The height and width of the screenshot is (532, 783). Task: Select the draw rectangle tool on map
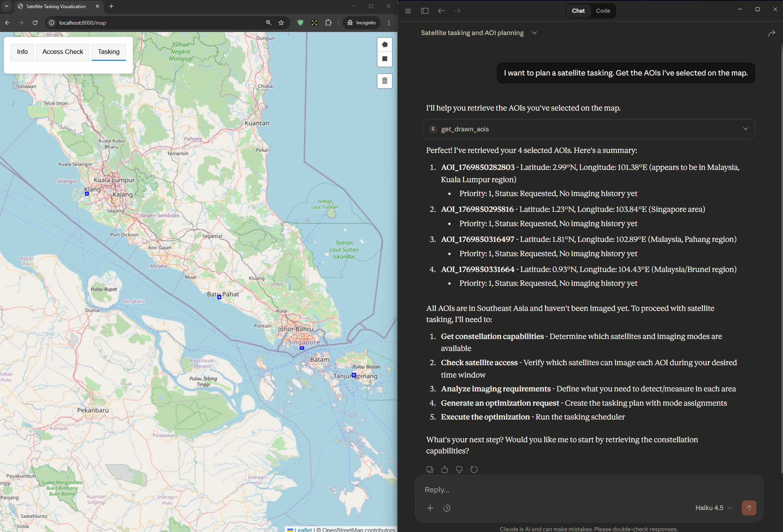(384, 59)
